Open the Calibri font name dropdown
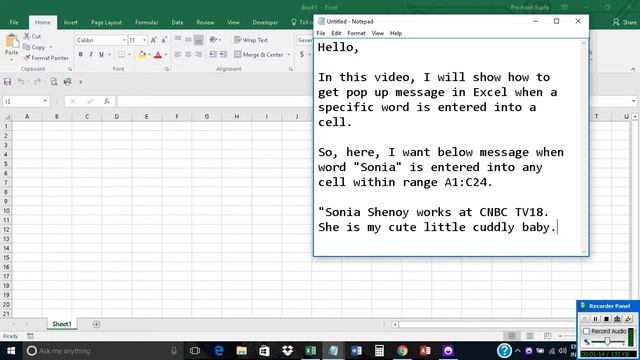 point(124,40)
